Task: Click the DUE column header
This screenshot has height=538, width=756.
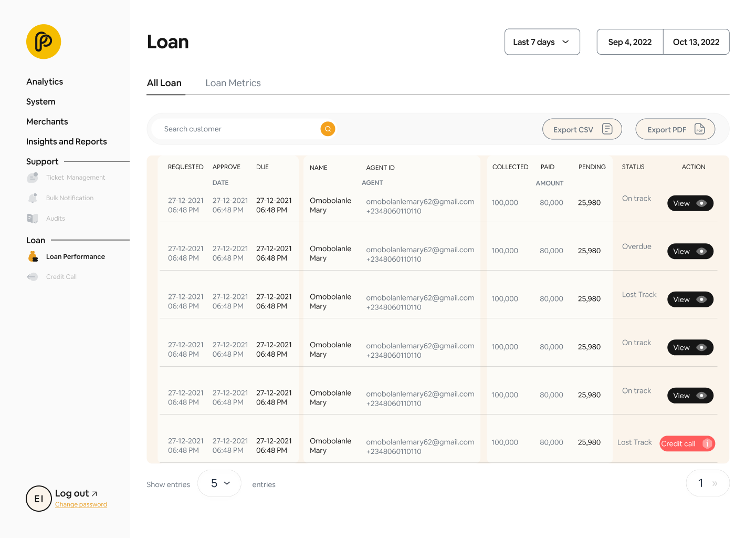Action: coord(262,167)
